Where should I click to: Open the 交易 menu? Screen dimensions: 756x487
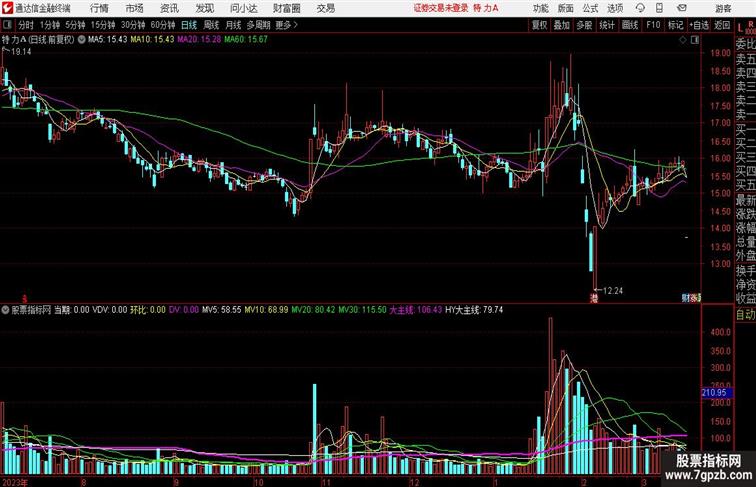tap(325, 8)
